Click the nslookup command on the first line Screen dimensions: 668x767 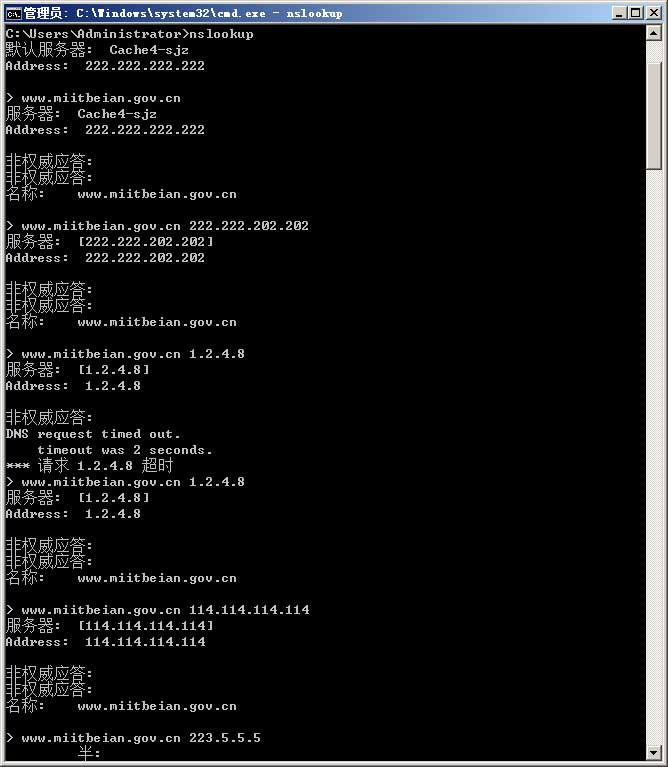coord(221,34)
